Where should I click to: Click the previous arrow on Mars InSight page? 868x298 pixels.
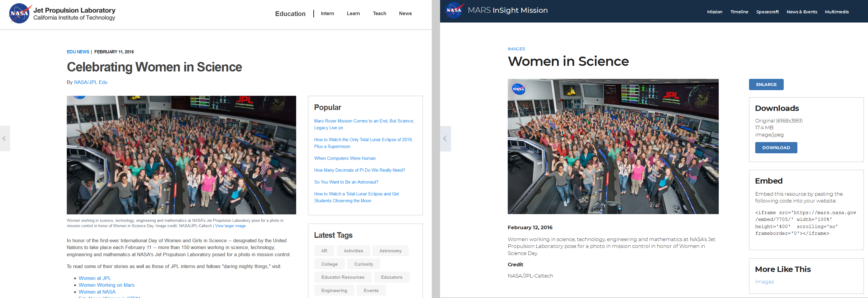[x=445, y=139]
